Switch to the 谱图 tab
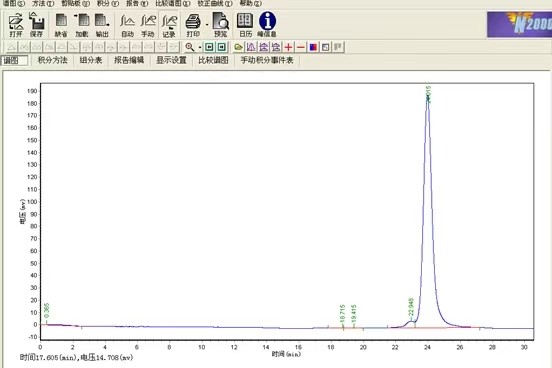552x368 pixels. 14,61
